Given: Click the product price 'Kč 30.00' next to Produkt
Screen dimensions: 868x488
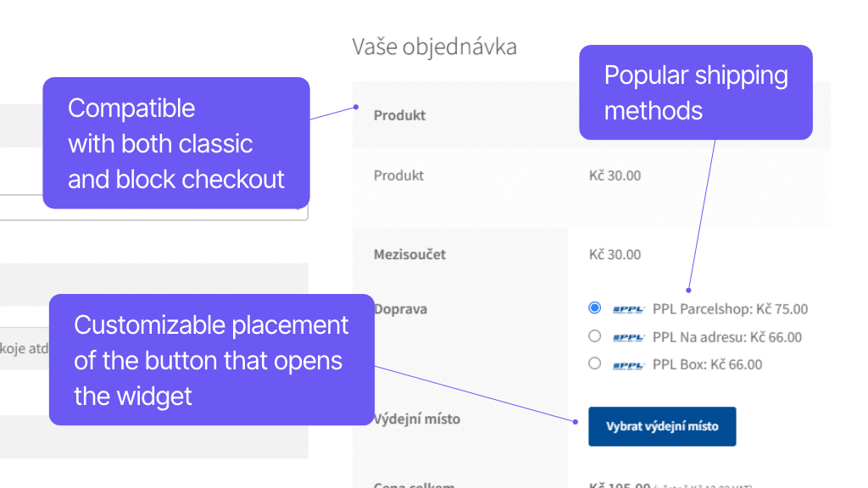Looking at the screenshot, I should click(x=615, y=175).
